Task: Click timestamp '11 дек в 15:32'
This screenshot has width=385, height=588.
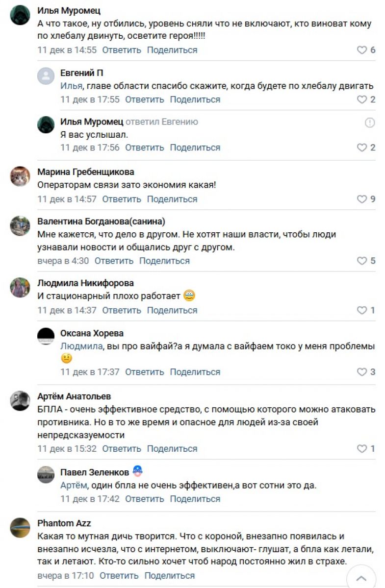Action: click(x=67, y=448)
